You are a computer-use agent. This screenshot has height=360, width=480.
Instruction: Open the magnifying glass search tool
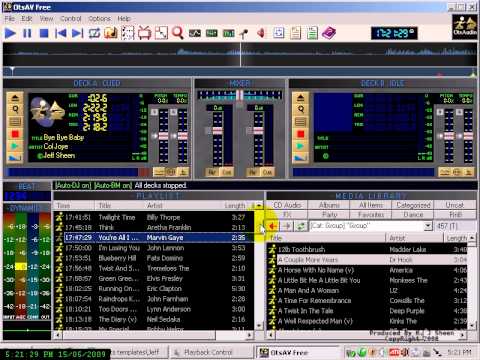178,33
